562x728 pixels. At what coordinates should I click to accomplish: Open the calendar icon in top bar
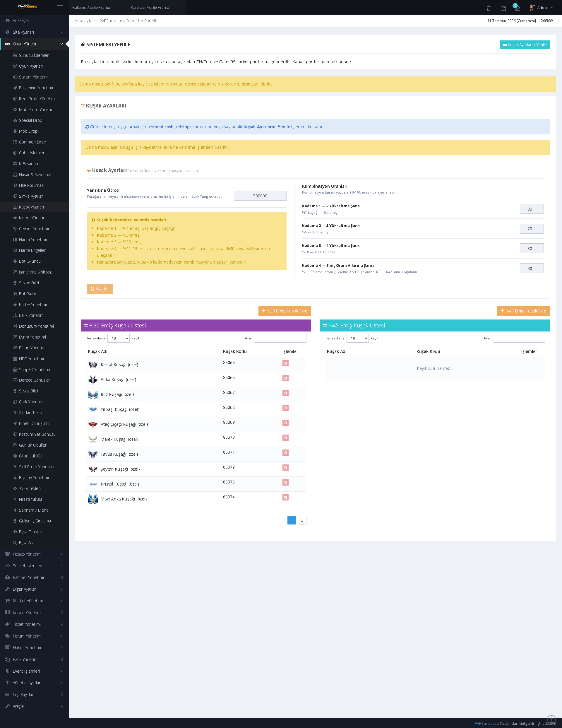503,8
